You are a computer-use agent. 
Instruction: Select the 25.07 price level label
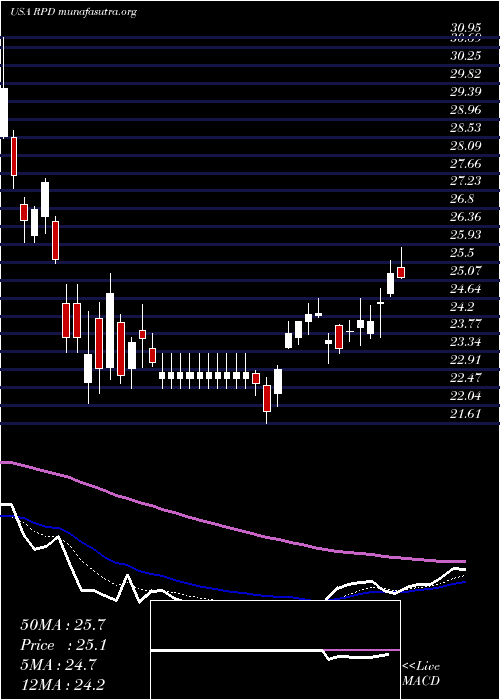pyautogui.click(x=465, y=271)
